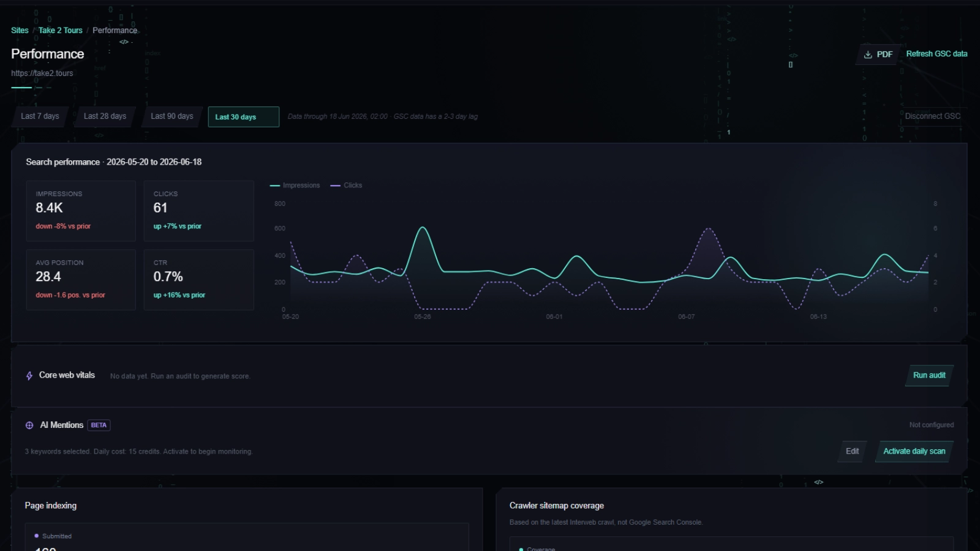Image resolution: width=980 pixels, height=551 pixels.
Task: Toggle the Clicks legend series
Action: click(x=346, y=186)
